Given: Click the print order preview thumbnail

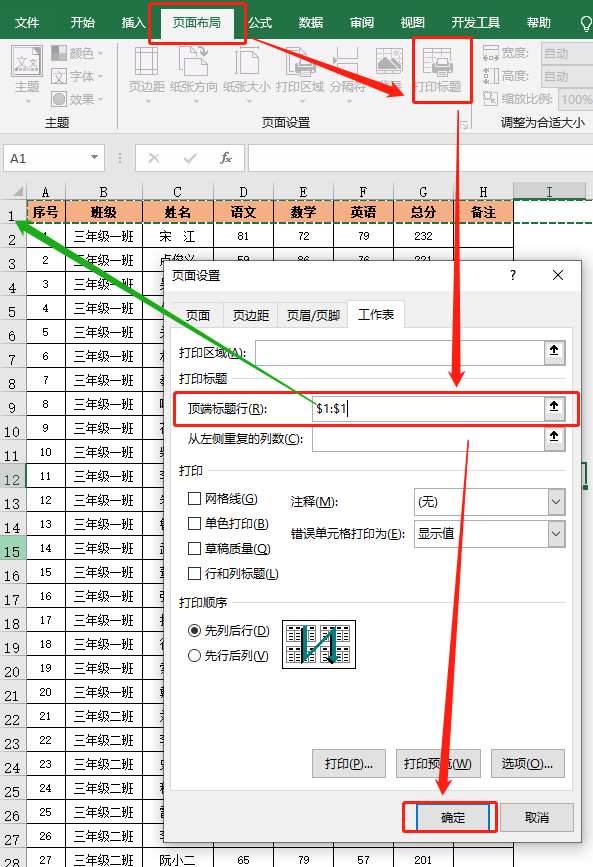Looking at the screenshot, I should [x=319, y=644].
